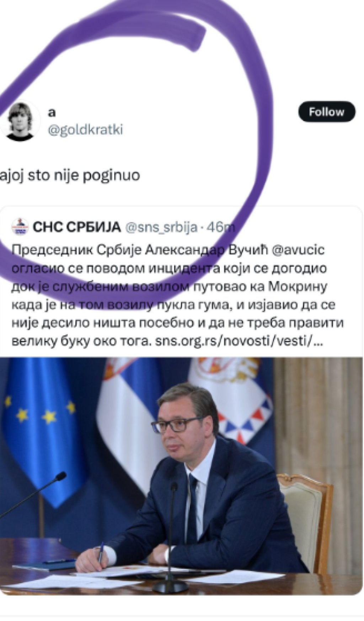This screenshot has height=621, width=364.
Task: Visit the @goldkratki handle link
Action: click(x=85, y=130)
